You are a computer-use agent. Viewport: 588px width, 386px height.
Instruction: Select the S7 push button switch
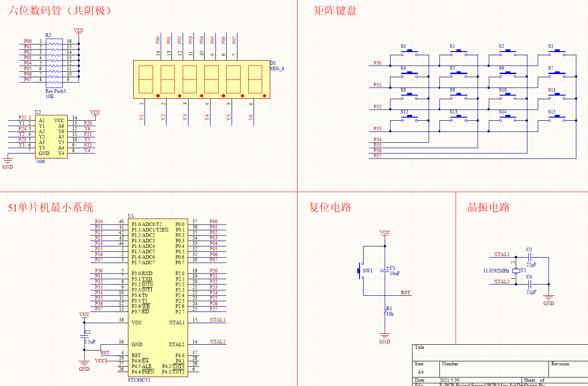point(557,75)
